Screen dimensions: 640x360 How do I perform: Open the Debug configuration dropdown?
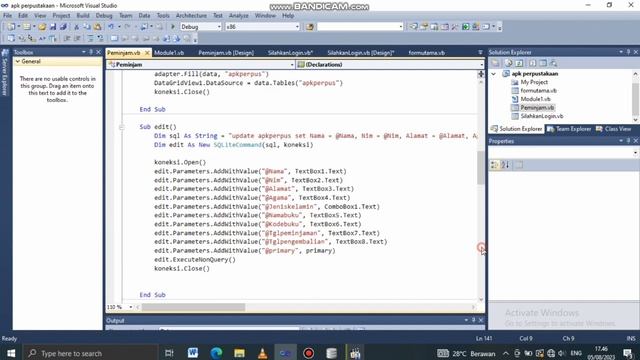(x=219, y=27)
